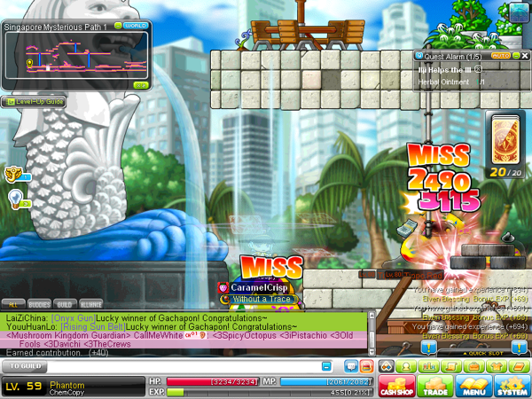
Task: Click the Phantom card deck gauge
Action: (x=505, y=145)
